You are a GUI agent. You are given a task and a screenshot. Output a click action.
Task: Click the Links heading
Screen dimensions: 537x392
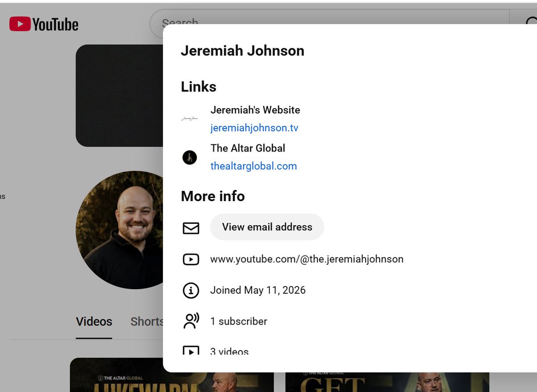point(199,87)
